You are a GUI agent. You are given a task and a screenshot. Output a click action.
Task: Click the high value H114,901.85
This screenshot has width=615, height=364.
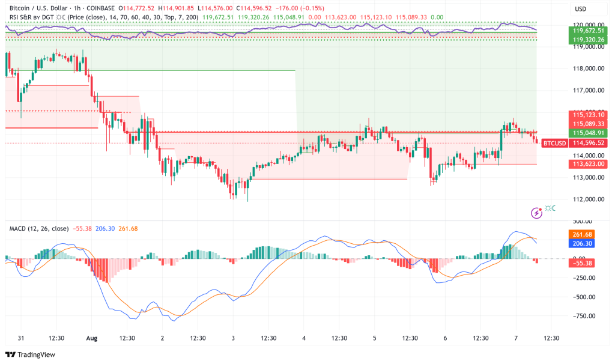point(176,8)
